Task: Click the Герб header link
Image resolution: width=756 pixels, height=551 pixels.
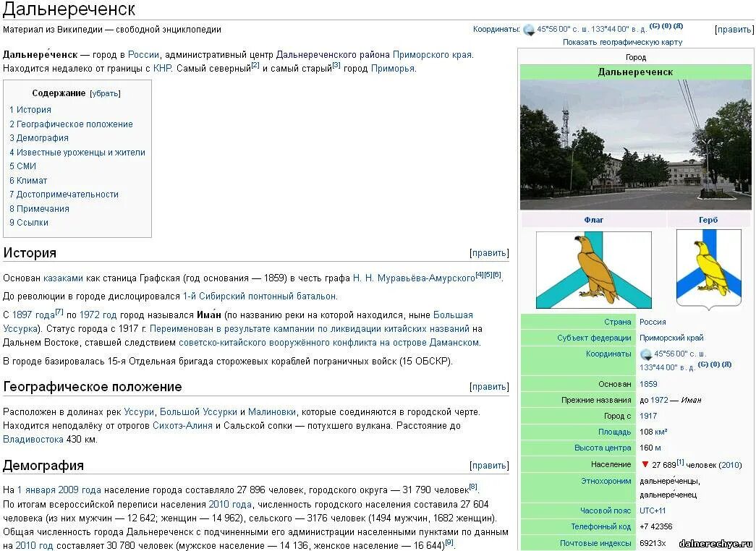Action: [x=708, y=220]
